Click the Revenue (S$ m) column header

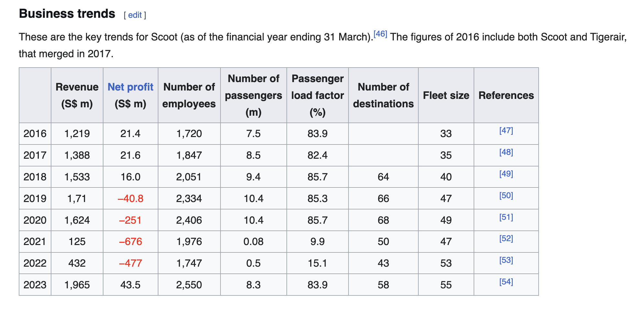click(x=77, y=95)
